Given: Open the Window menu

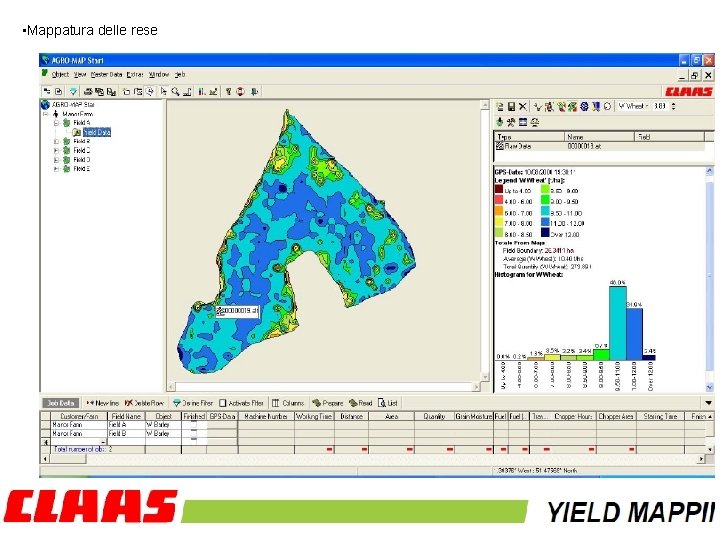Looking at the screenshot, I should (x=159, y=74).
